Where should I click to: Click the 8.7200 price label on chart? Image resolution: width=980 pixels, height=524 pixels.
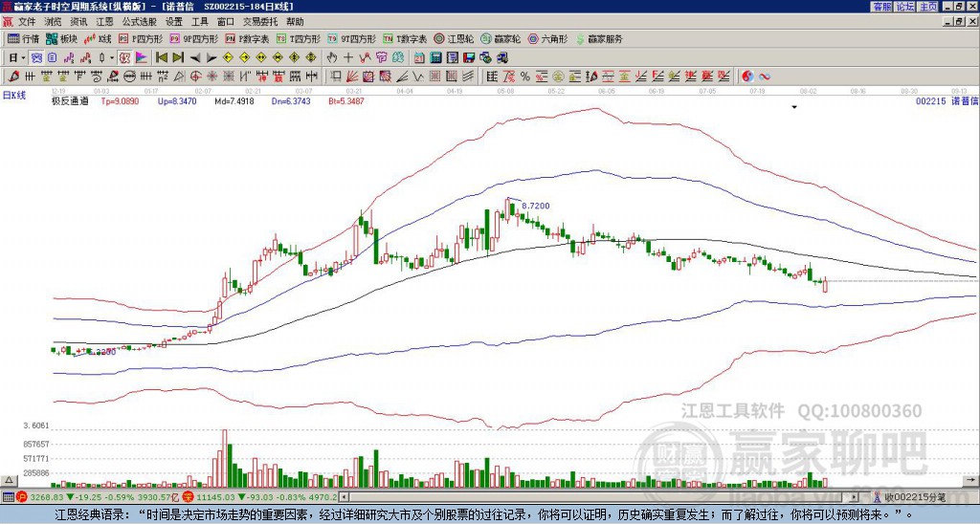coord(535,206)
